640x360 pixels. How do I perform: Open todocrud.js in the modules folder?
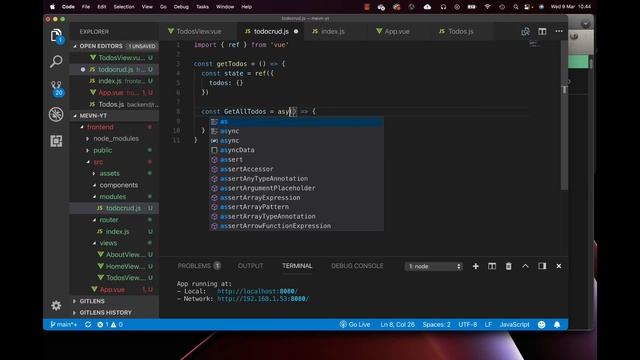pyautogui.click(x=114, y=208)
